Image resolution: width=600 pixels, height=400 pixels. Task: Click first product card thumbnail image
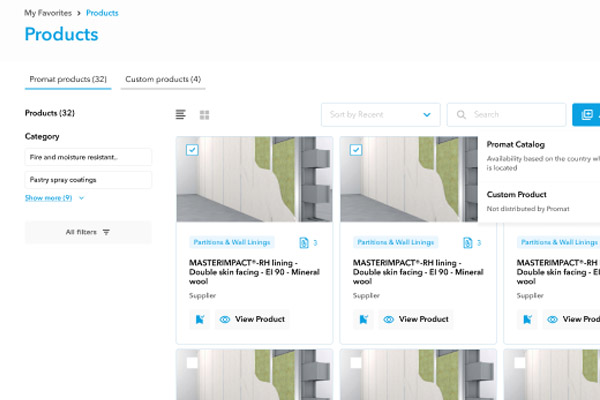click(254, 179)
